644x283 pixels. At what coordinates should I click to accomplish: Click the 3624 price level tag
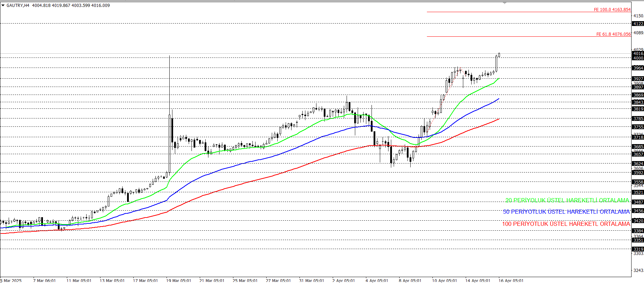point(638,164)
